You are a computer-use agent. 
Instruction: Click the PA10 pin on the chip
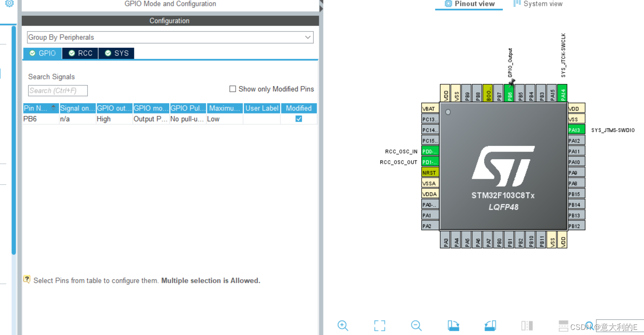coord(577,162)
